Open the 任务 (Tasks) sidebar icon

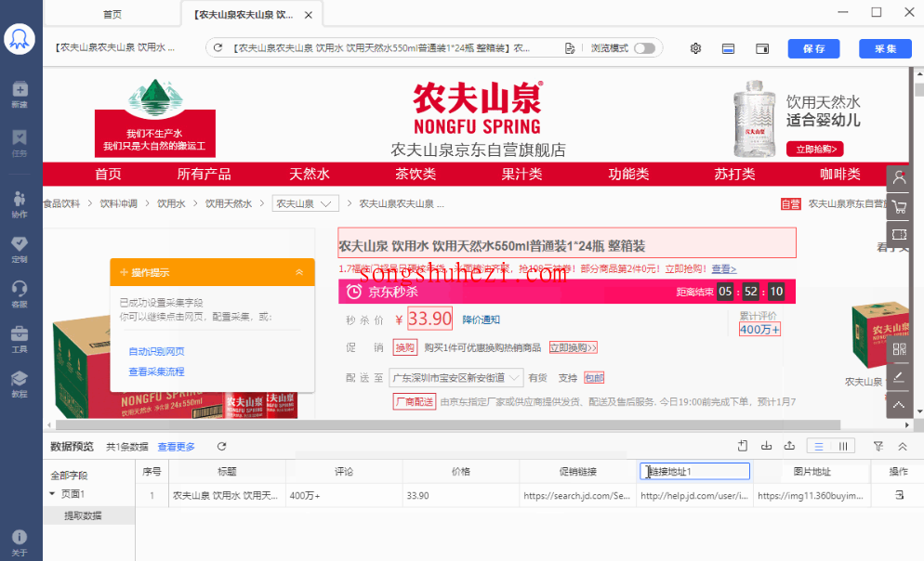pos(20,143)
